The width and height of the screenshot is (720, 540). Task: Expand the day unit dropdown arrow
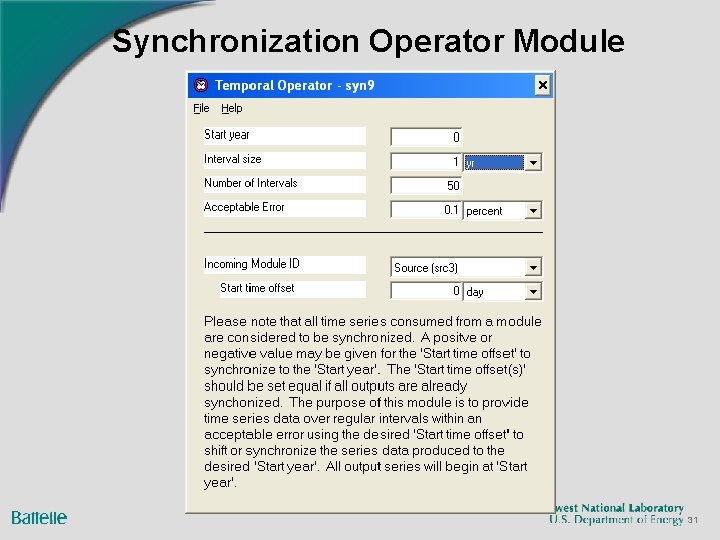click(533, 292)
